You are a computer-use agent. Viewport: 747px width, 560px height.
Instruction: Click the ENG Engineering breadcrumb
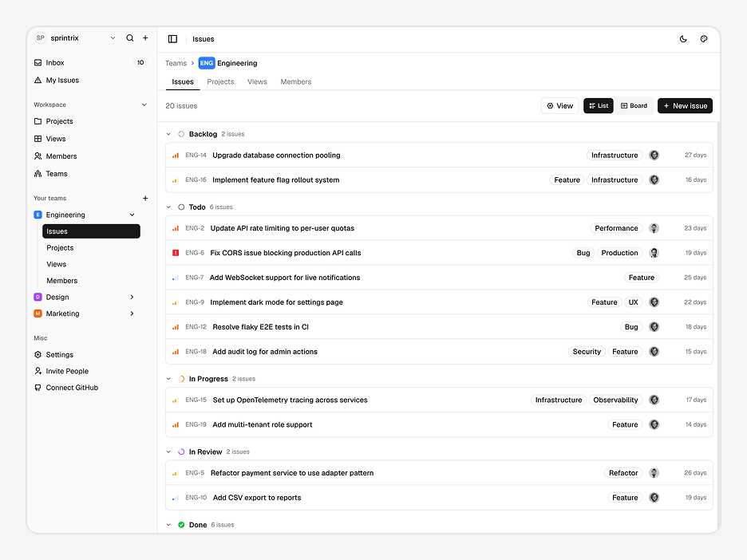228,63
